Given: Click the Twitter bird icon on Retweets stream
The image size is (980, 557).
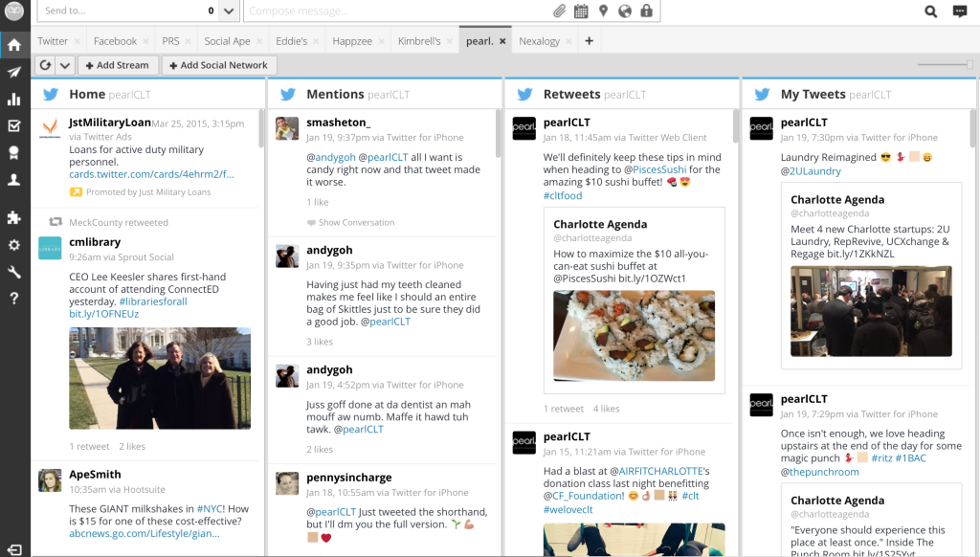Looking at the screenshot, I should (x=525, y=95).
